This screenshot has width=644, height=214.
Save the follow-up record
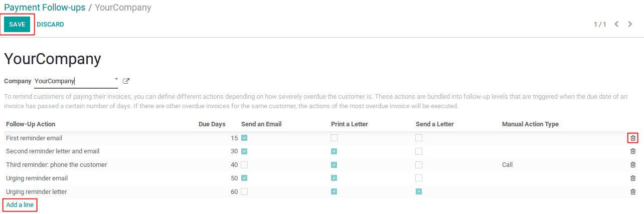17,24
